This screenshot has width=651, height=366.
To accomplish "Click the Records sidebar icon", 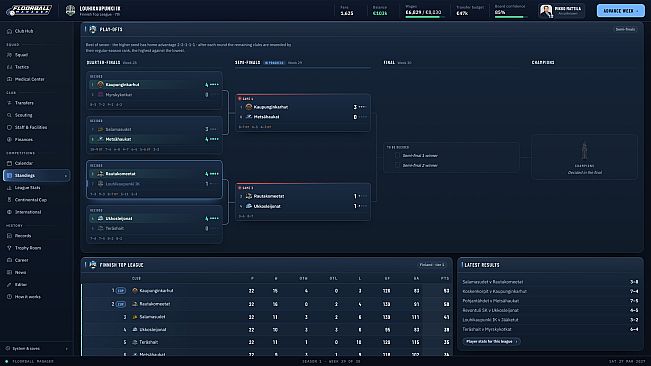I will click(x=9, y=236).
